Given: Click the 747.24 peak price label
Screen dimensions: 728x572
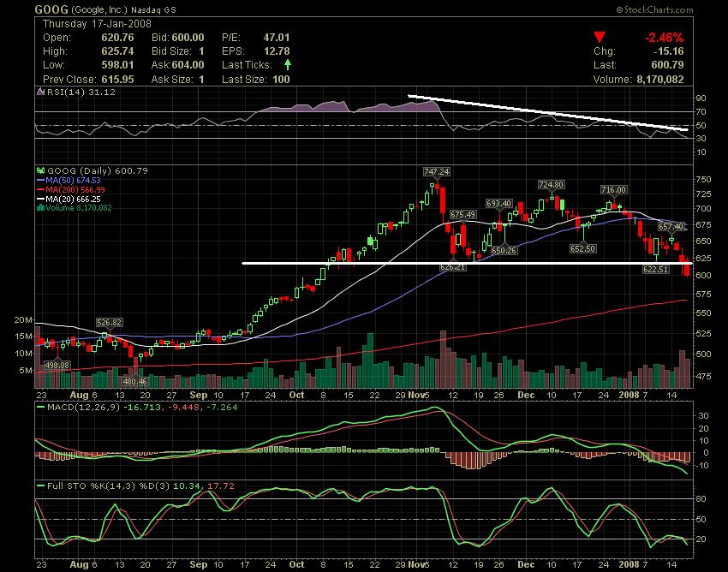Looking at the screenshot, I should pyautogui.click(x=437, y=172).
